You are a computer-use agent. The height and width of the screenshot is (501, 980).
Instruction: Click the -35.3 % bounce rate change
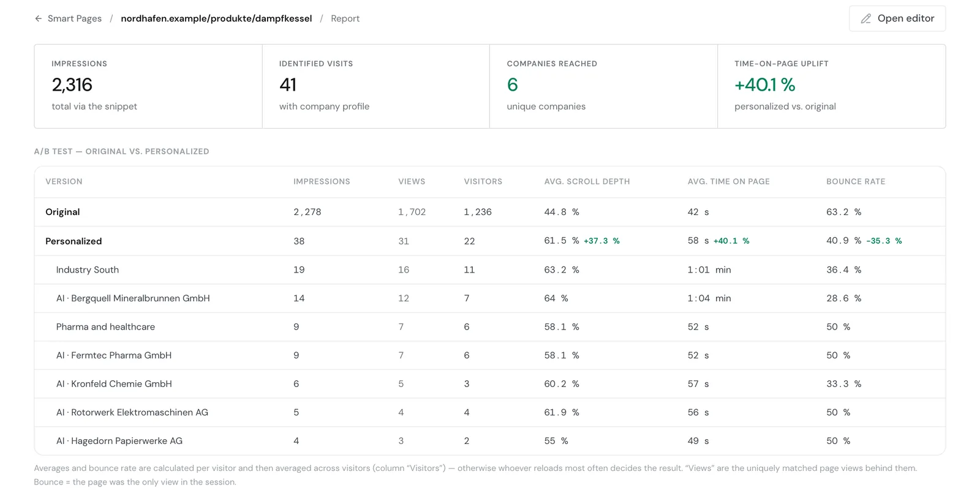tap(884, 241)
